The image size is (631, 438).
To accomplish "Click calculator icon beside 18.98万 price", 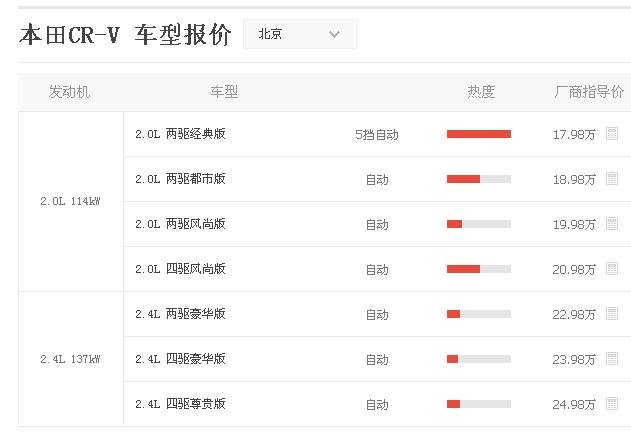I will pos(612,179).
